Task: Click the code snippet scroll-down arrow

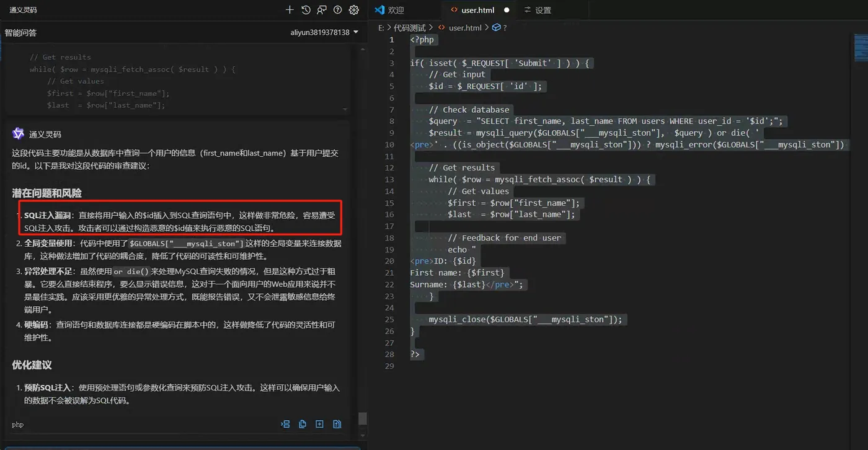Action: [x=345, y=108]
